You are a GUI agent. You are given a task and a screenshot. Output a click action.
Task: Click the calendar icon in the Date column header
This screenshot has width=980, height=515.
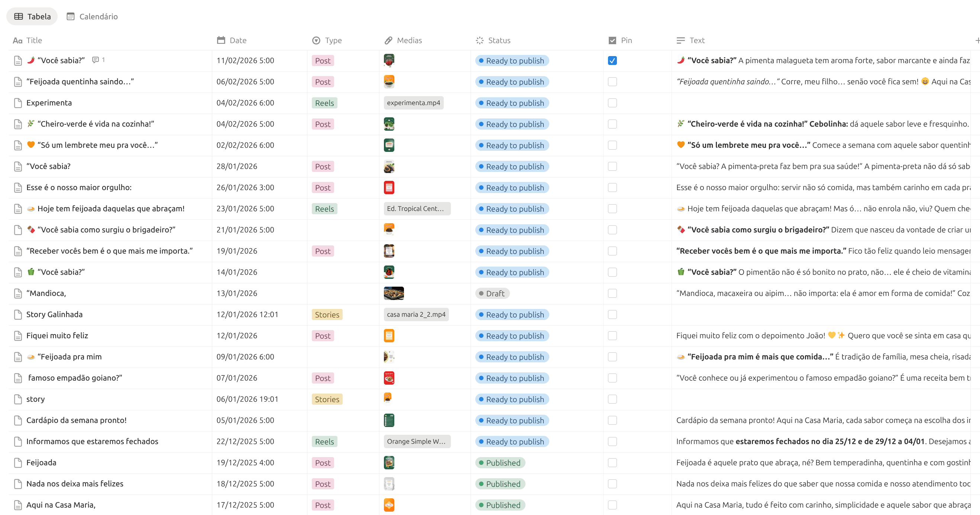(x=221, y=40)
